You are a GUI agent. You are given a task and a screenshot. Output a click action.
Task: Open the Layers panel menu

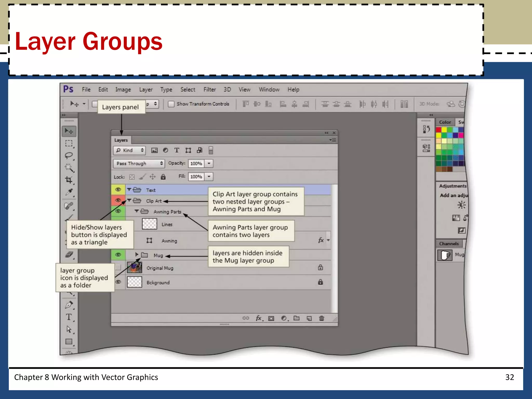pos(333,140)
